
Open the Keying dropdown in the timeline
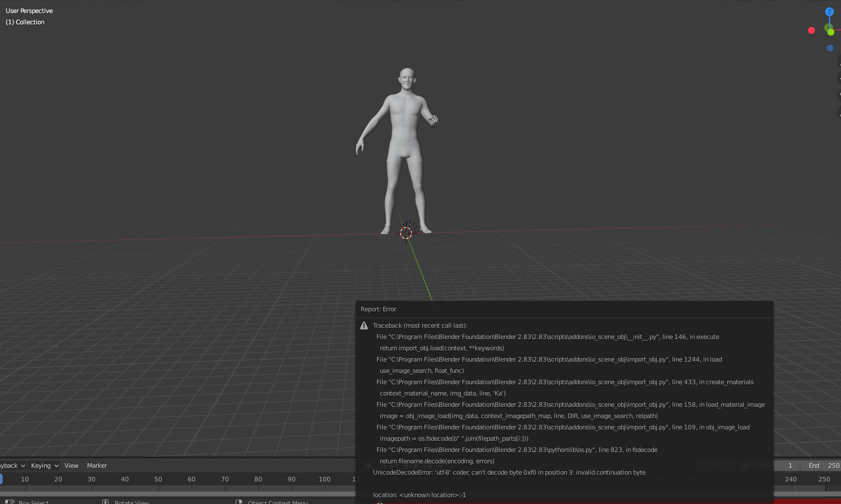[x=44, y=466]
